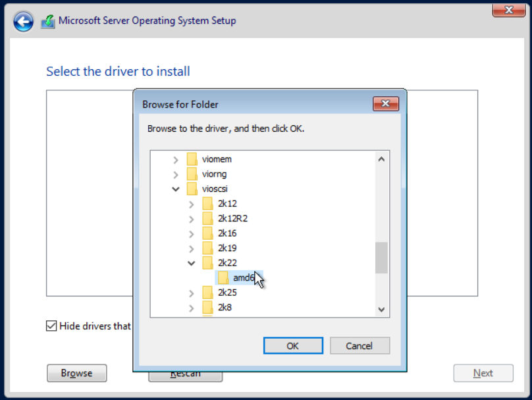Click the vioscsi folder icon
The image size is (532, 400).
[192, 189]
